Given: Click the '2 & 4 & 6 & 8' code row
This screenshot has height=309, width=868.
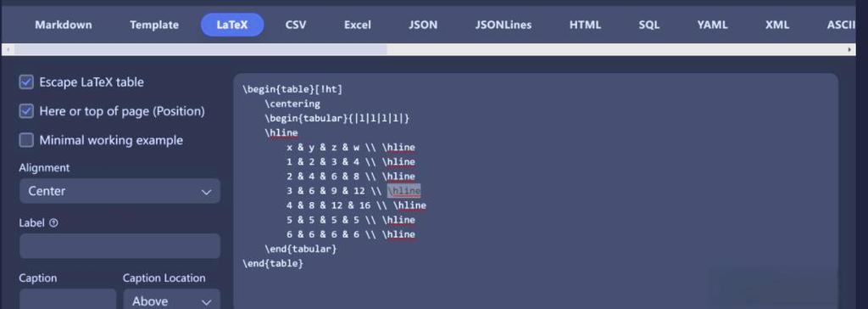Looking at the screenshot, I should (x=351, y=177).
